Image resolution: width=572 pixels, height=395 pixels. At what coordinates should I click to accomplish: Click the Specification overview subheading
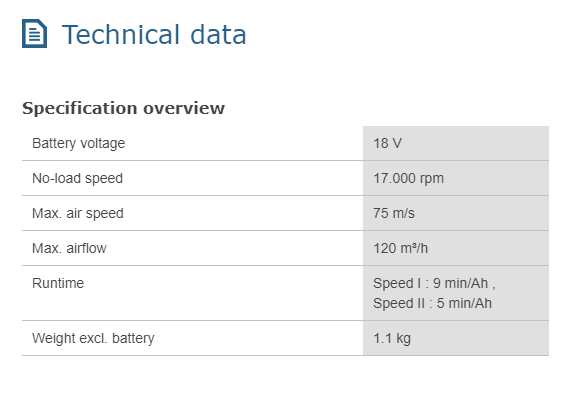pos(123,108)
